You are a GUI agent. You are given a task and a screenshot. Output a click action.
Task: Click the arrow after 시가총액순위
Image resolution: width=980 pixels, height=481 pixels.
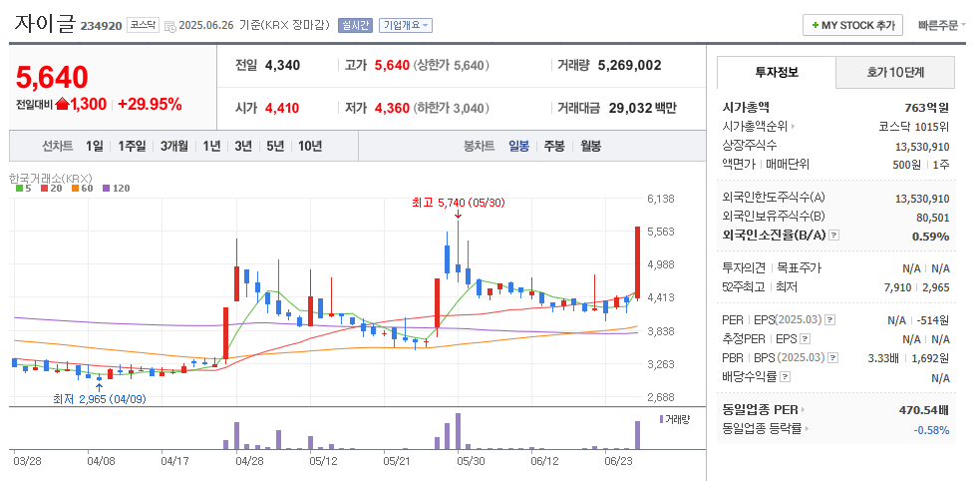794,127
